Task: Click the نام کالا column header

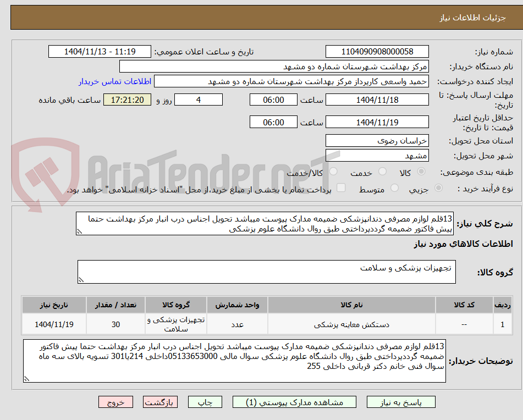Action: coord(351,305)
